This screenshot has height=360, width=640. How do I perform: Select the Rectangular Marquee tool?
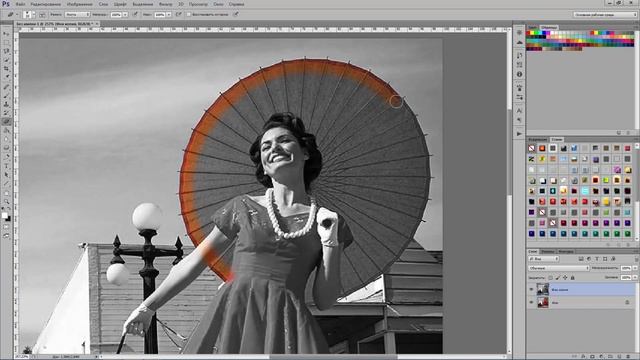click(x=6, y=42)
